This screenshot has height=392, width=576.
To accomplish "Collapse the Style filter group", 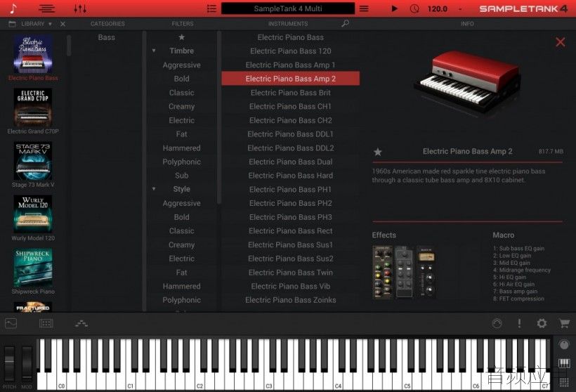I will point(154,189).
